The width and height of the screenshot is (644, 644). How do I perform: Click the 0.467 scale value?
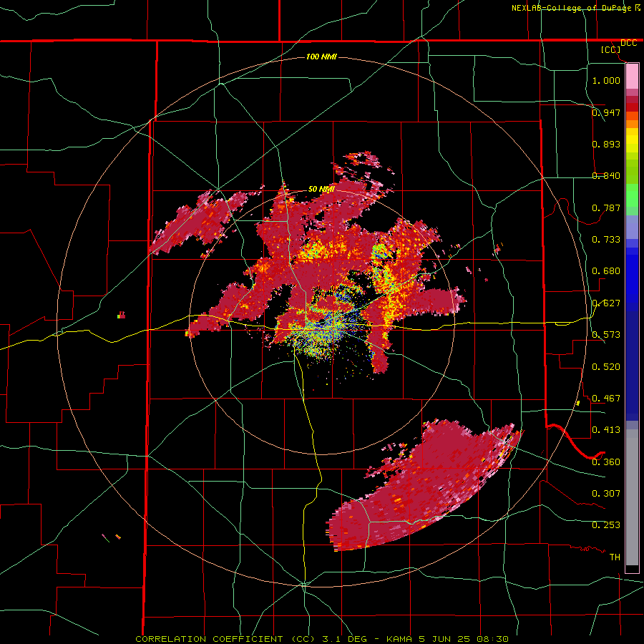coord(606,398)
